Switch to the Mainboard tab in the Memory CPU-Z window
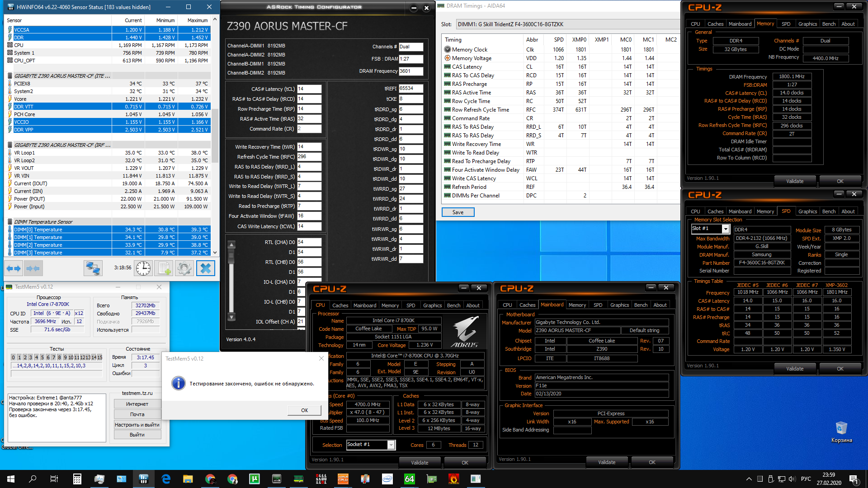The height and width of the screenshot is (488, 868). (x=740, y=24)
